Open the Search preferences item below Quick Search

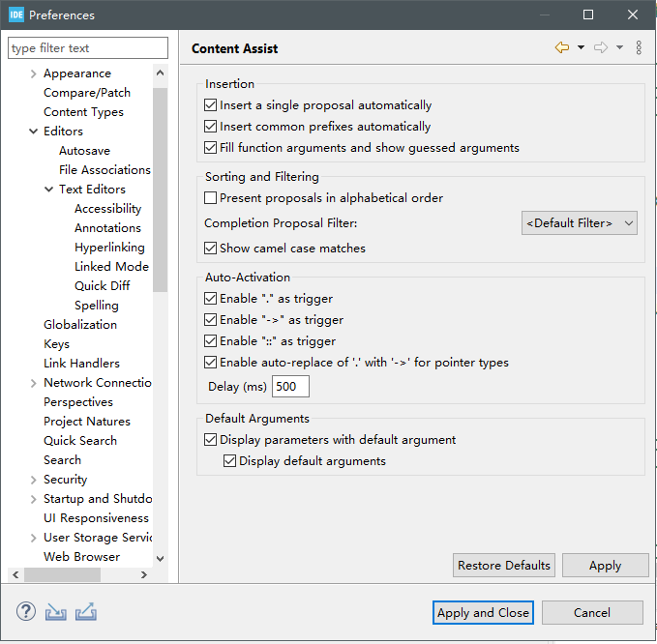(x=62, y=459)
